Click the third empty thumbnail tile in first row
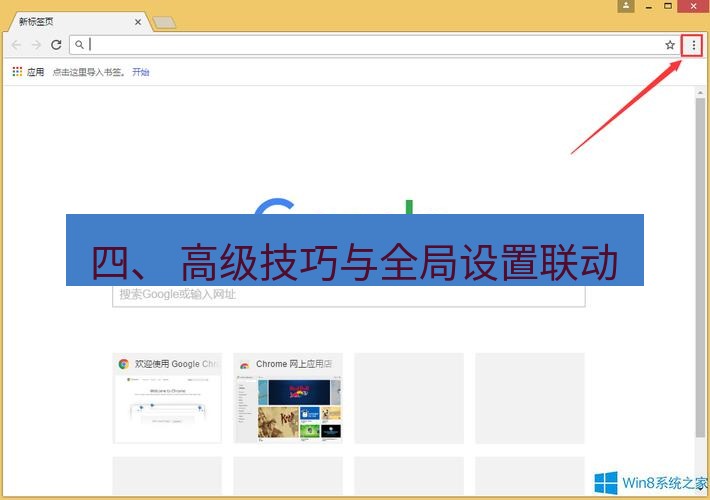The height and width of the screenshot is (500, 710). [x=409, y=398]
